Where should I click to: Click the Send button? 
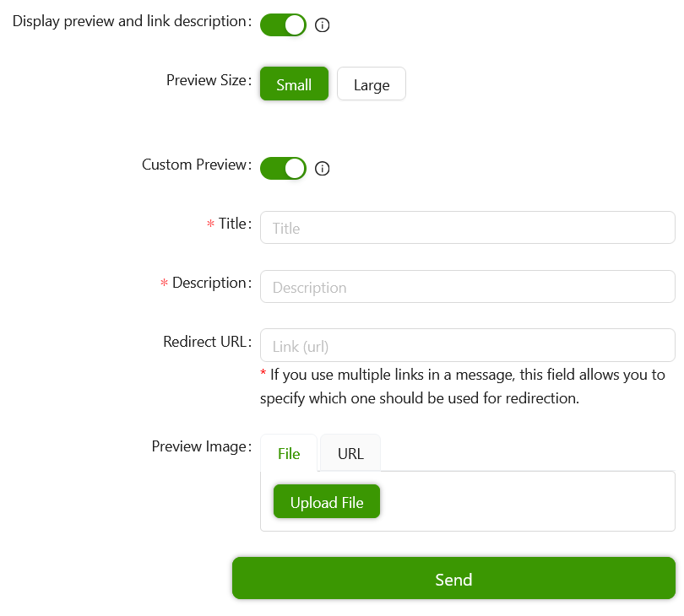pyautogui.click(x=453, y=579)
